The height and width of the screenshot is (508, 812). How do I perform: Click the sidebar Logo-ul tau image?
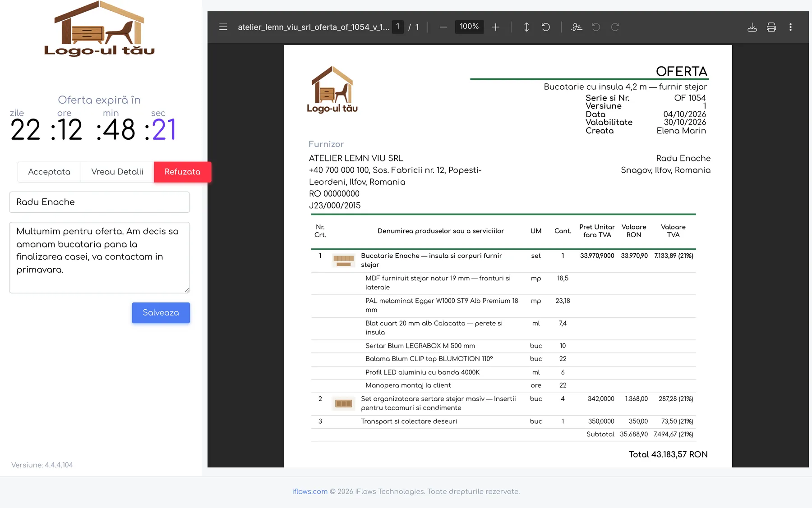99,28
